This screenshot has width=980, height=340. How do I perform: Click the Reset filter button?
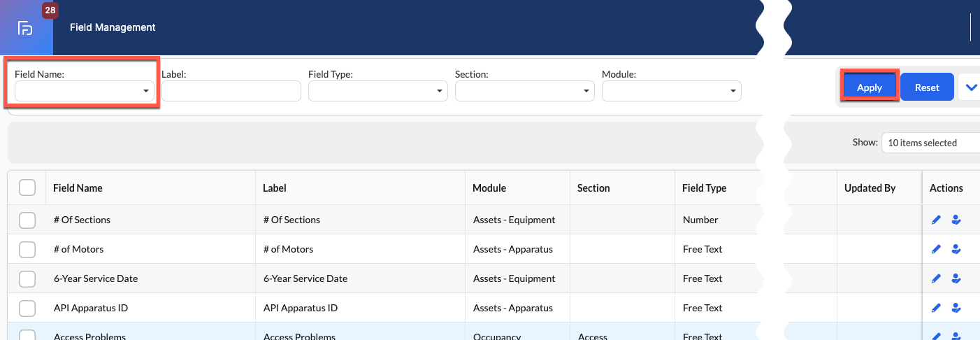click(x=927, y=87)
